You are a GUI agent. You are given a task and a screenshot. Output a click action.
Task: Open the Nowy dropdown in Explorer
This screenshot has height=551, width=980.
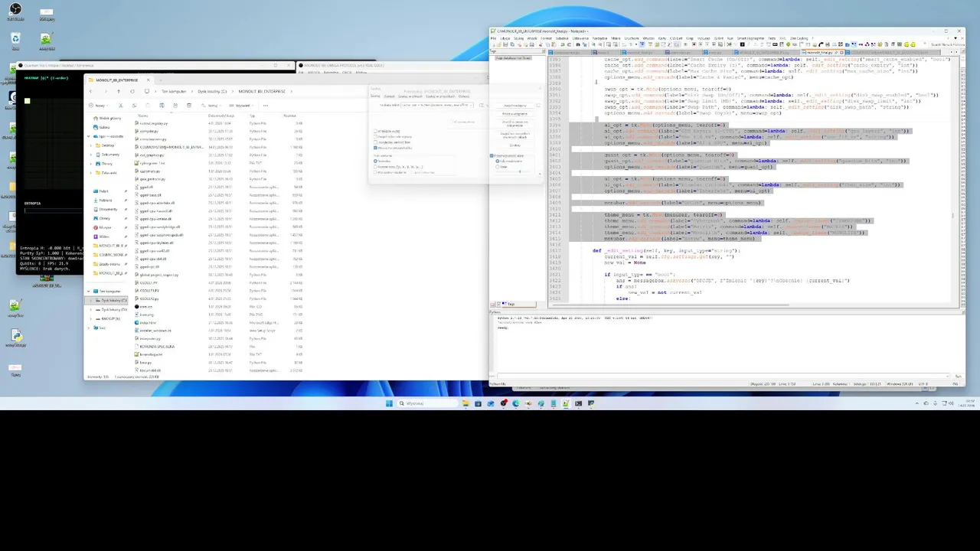coord(99,106)
